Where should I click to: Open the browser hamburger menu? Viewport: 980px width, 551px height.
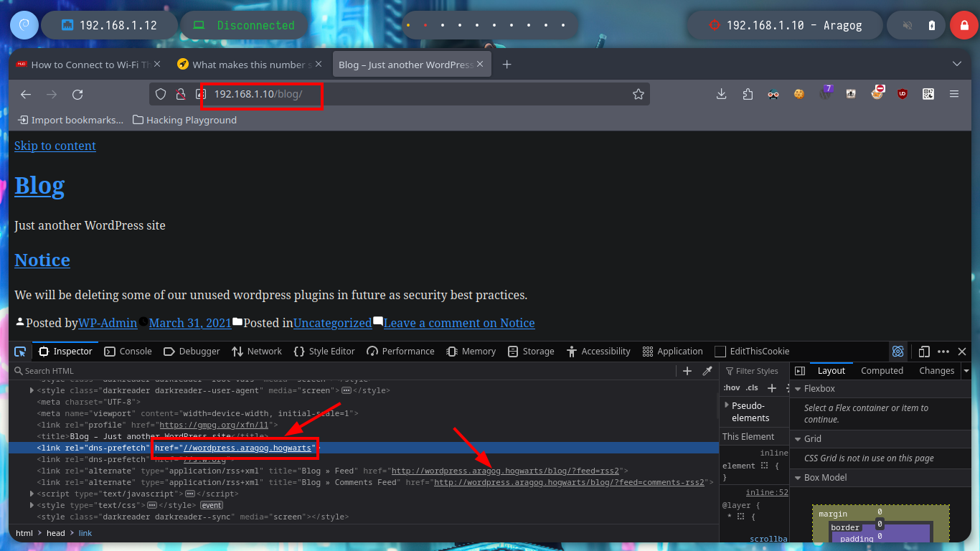click(954, 94)
